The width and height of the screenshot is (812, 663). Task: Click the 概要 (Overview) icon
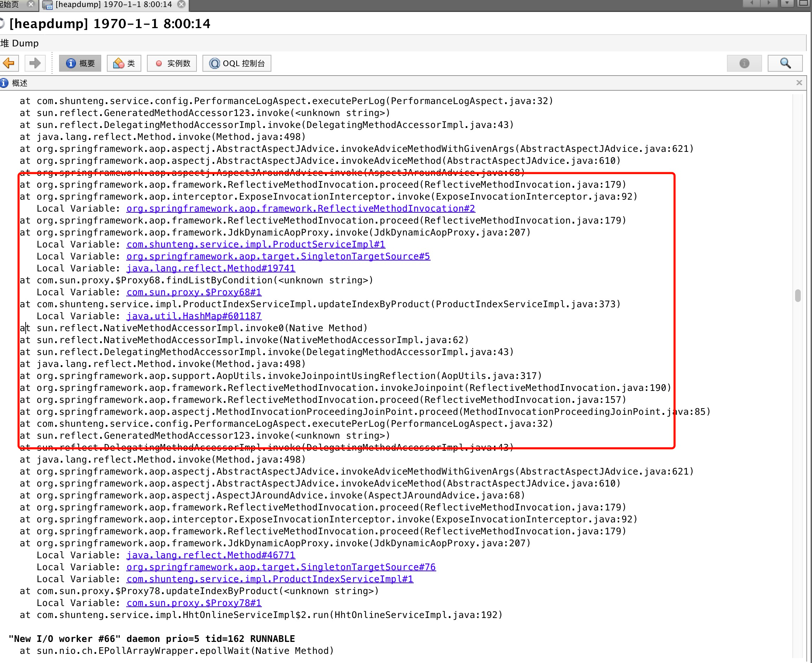80,63
